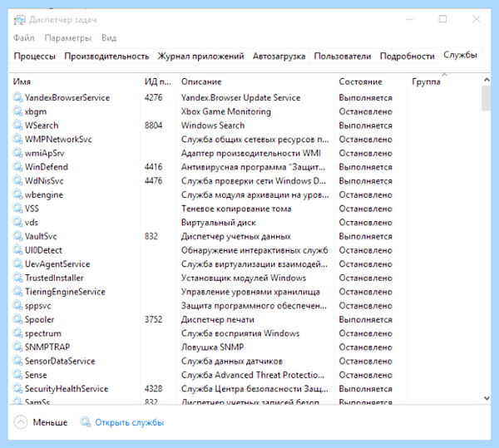Image resolution: width=499 pixels, height=448 pixels.
Task: Click the Меньше label
Action: 50,422
